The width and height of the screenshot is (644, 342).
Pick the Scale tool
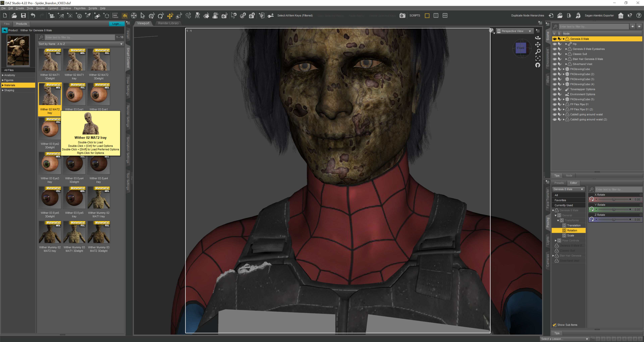pos(179,15)
